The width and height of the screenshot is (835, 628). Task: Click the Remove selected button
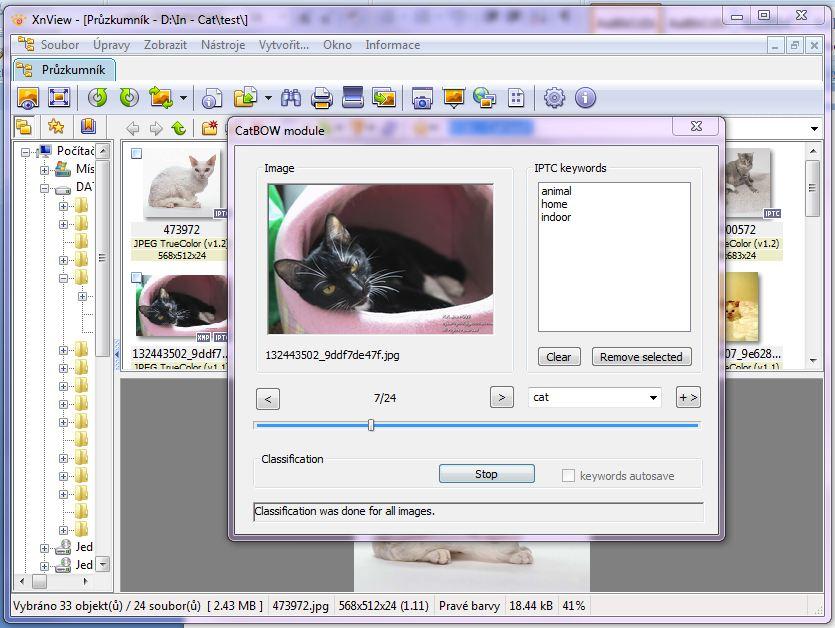coord(641,357)
